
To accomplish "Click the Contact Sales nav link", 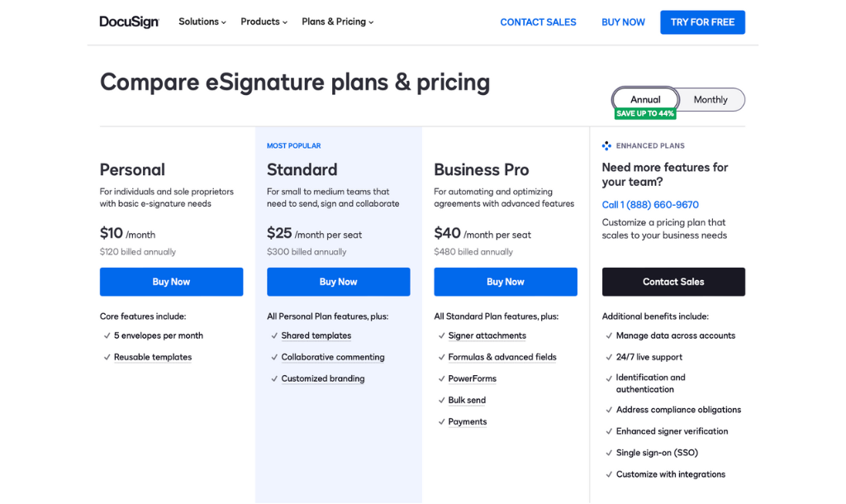I will pyautogui.click(x=538, y=22).
